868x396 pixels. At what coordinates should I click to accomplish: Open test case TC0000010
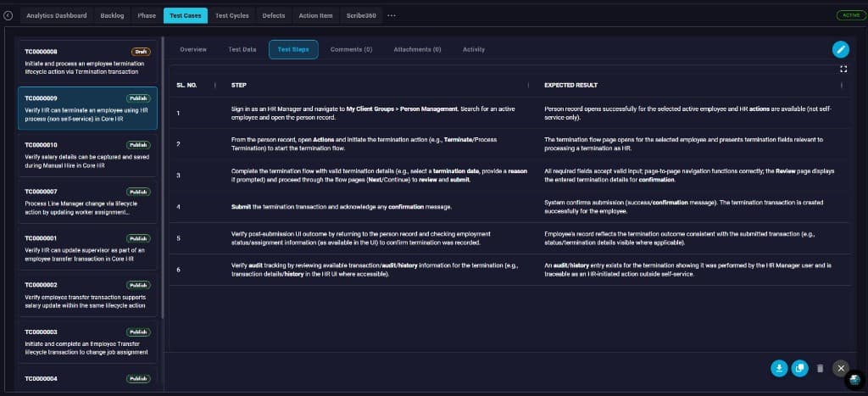coord(87,154)
